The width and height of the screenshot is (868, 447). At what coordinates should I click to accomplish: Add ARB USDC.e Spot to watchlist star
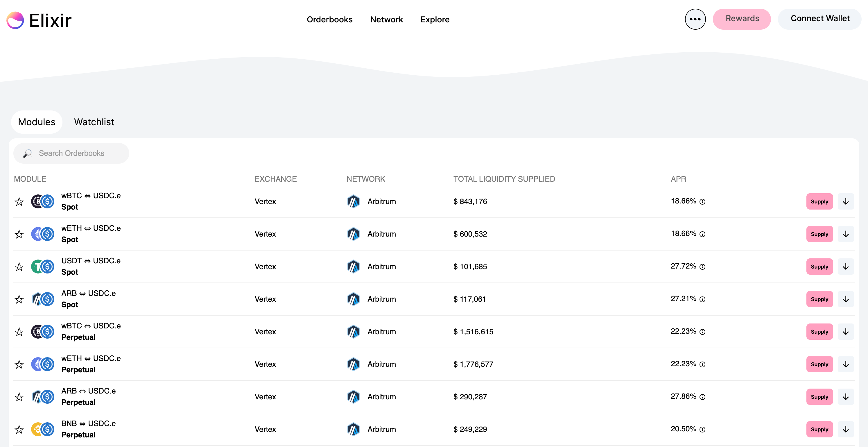coord(19,299)
